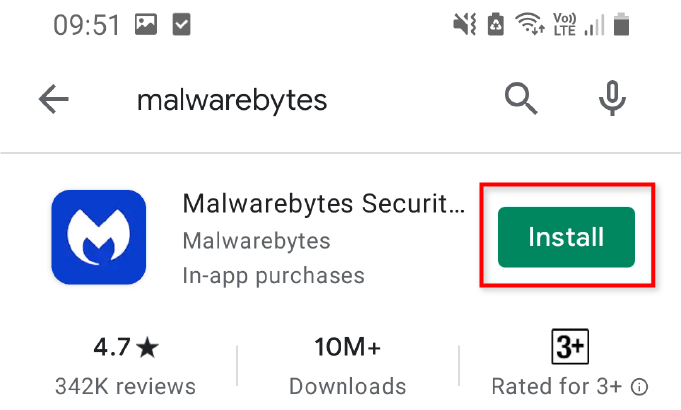Tap the 10M+ Downloads stat
The width and height of the screenshot is (681, 410).
click(x=347, y=366)
